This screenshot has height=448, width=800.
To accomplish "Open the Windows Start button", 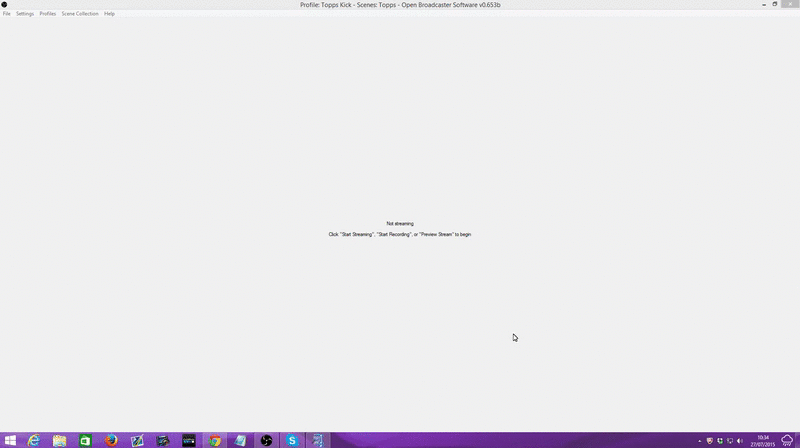I will (x=10, y=440).
